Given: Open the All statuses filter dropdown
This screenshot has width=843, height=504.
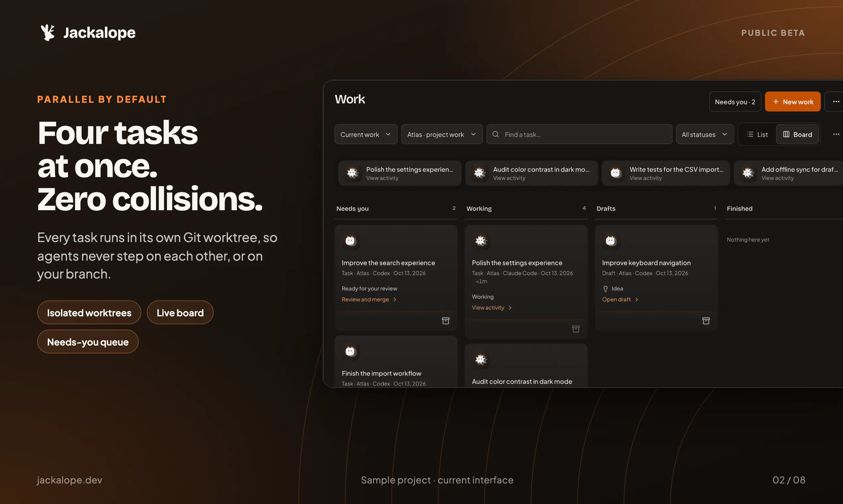Looking at the screenshot, I should coord(705,134).
